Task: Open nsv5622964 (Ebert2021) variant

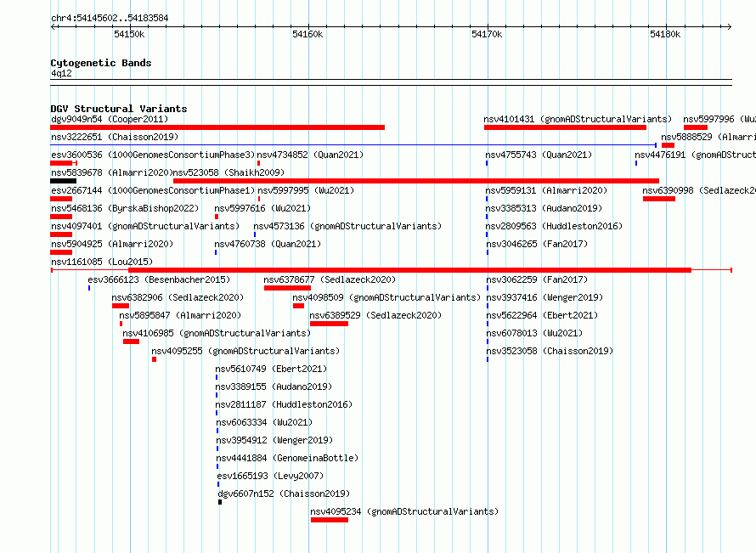Action: 542,315
